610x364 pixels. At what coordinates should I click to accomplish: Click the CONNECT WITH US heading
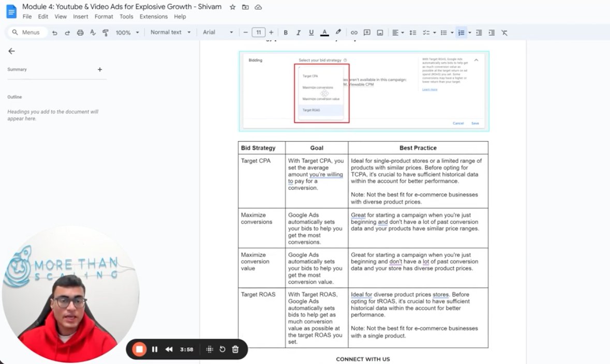(x=363, y=359)
